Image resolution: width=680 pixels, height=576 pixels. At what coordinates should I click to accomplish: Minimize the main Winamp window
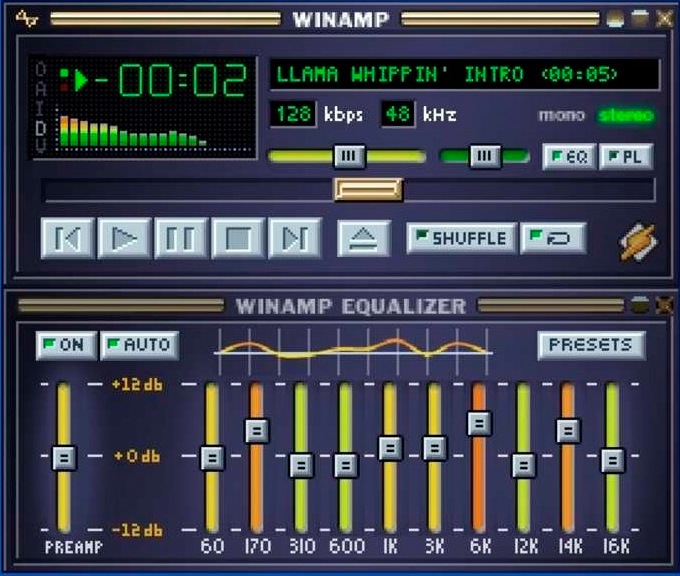tap(615, 19)
